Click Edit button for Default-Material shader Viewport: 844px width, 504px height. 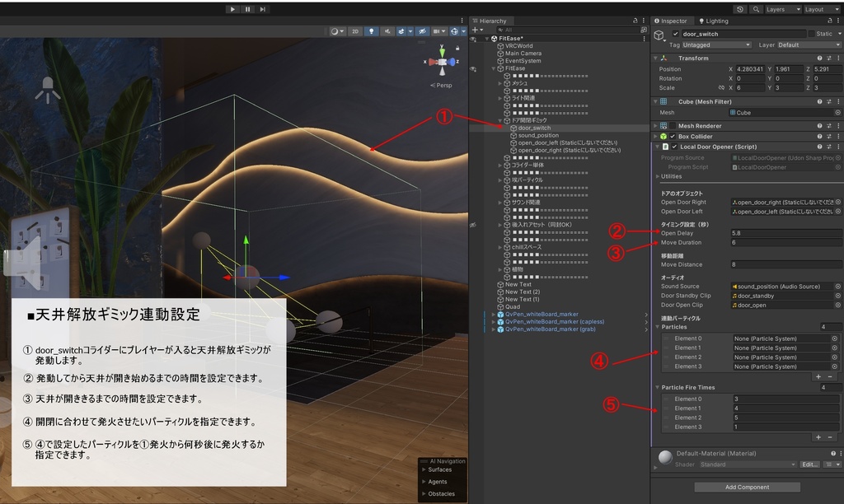810,464
